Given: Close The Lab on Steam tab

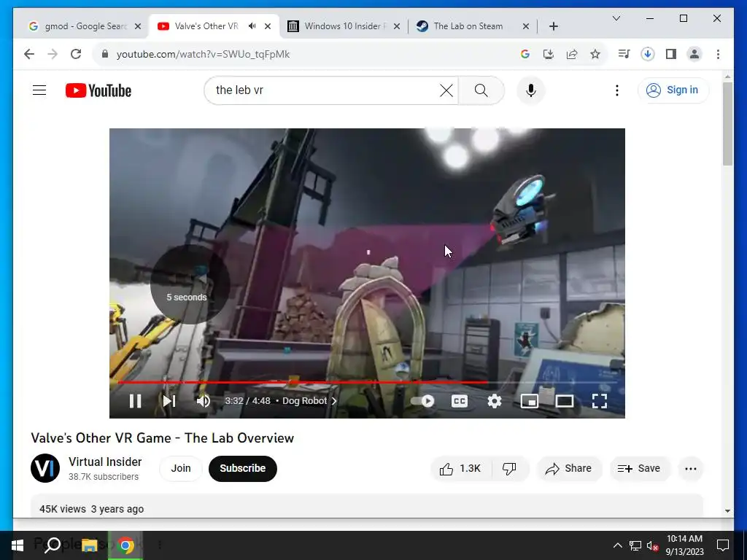Looking at the screenshot, I should pyautogui.click(x=525, y=26).
